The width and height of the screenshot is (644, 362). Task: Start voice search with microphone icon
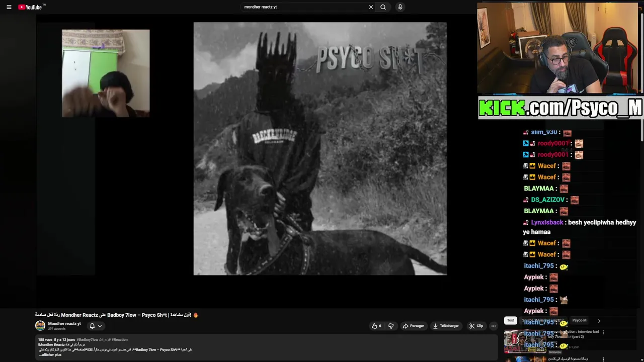[400, 7]
